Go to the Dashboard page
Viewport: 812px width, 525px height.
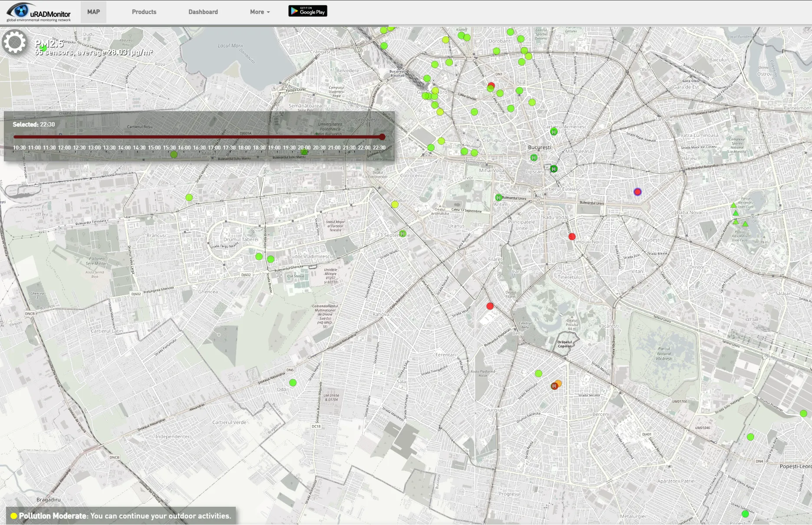tap(203, 12)
